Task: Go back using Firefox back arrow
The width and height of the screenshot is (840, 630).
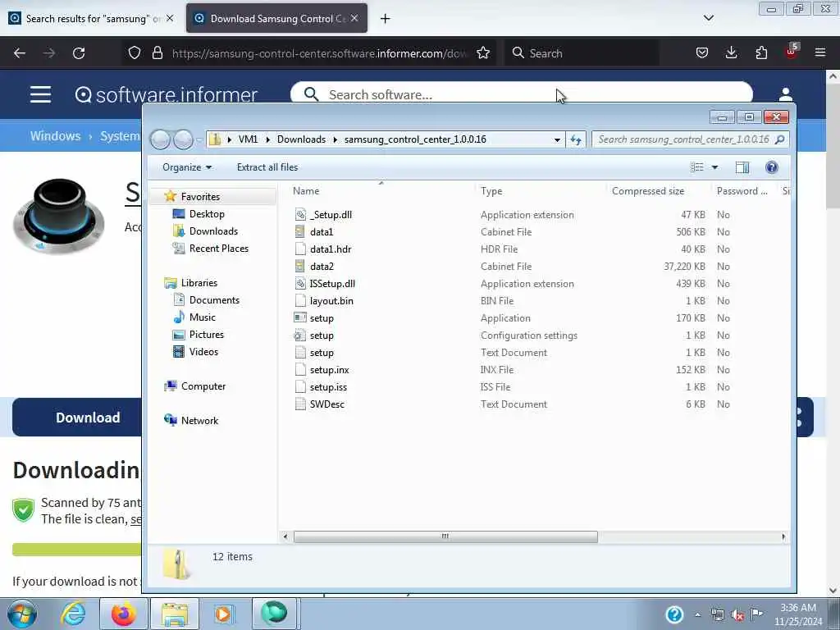Action: (20, 53)
